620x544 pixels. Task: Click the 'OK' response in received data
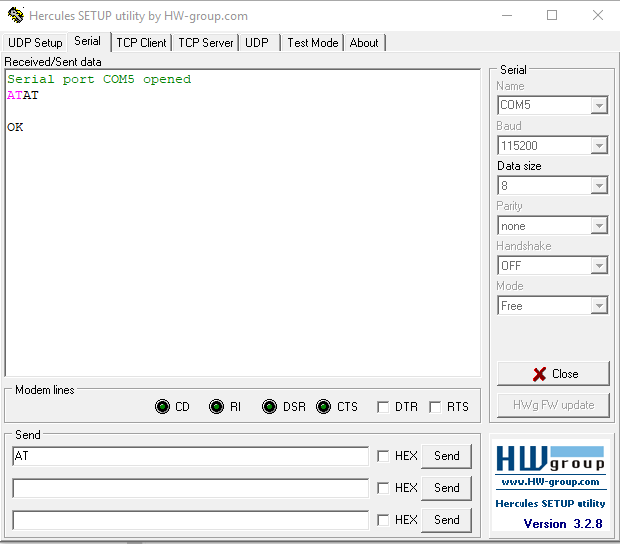[15, 127]
